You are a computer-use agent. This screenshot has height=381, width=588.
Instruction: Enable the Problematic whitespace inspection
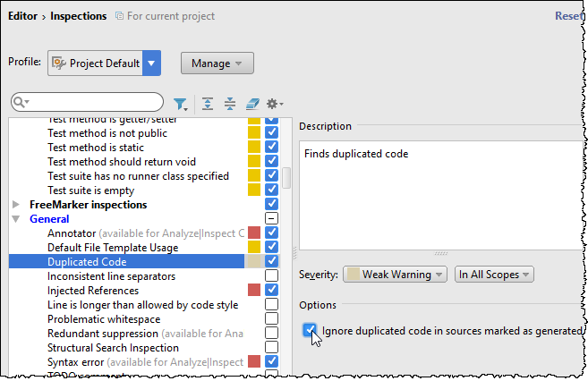[271, 319]
